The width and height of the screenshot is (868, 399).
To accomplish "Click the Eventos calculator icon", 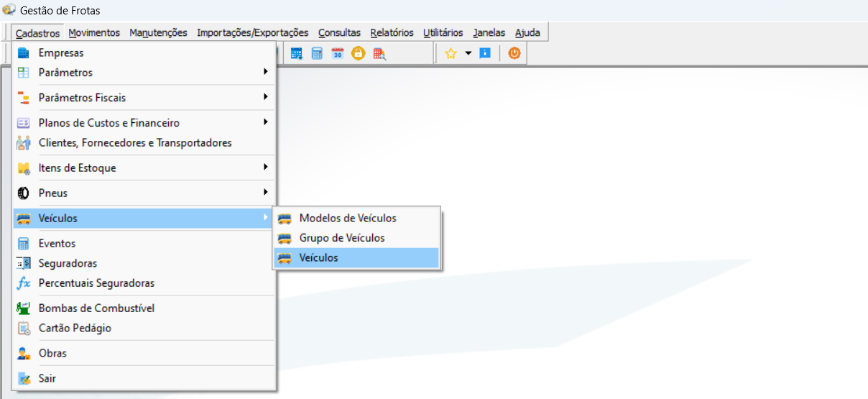I will point(24,244).
